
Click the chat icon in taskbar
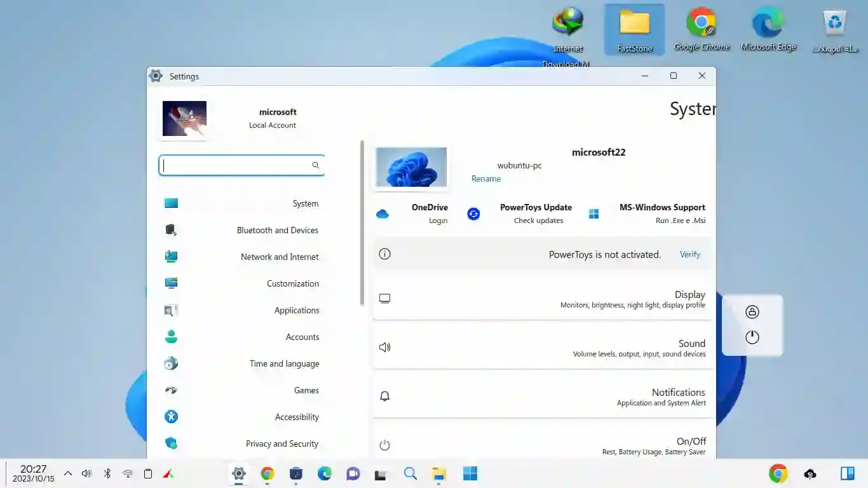point(353,473)
